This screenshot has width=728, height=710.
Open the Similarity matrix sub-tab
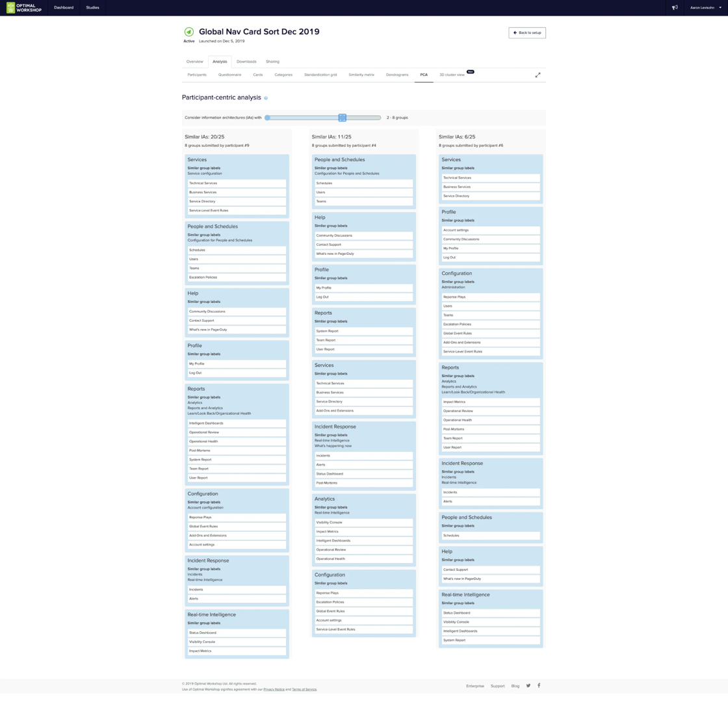point(361,75)
